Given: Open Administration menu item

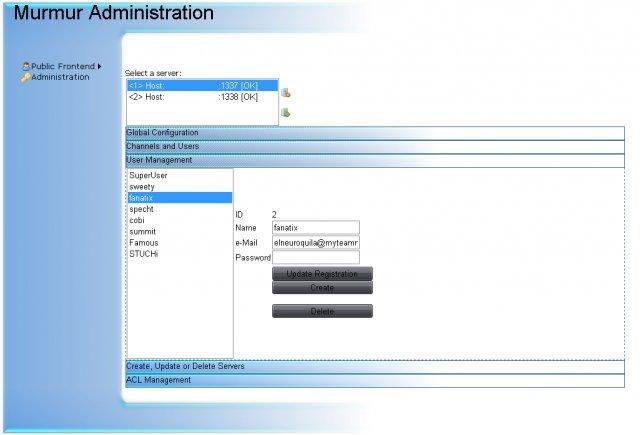Looking at the screenshot, I should coord(60,77).
